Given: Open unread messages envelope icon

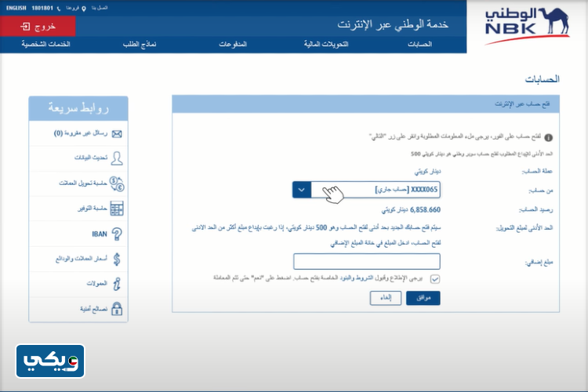Looking at the screenshot, I should (117, 133).
